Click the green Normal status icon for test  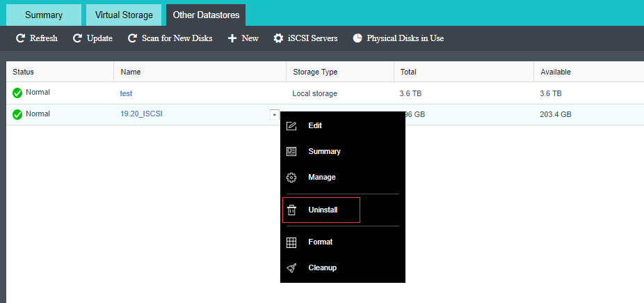coord(17,93)
